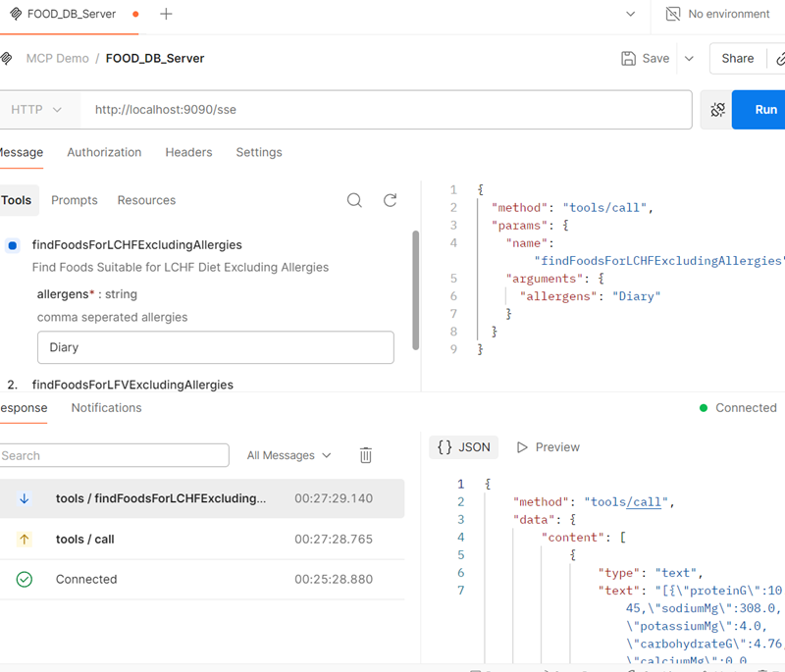Open the Save options chevron

coord(689,59)
